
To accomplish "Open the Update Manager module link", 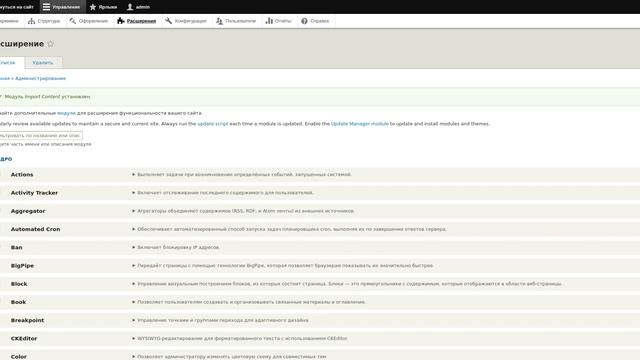I will tap(360, 124).
